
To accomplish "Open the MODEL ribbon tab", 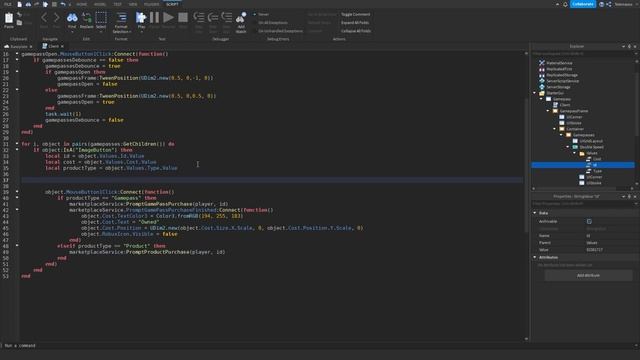I will tap(100, 4).
